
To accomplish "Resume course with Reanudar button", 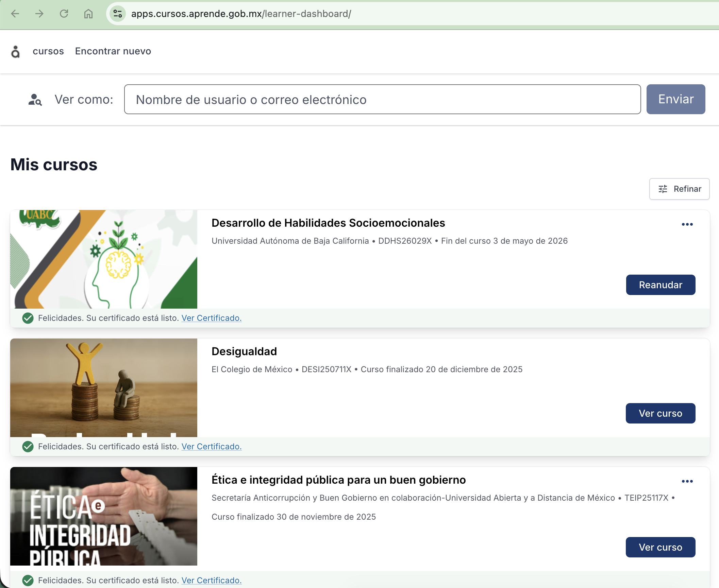I will pos(661,285).
